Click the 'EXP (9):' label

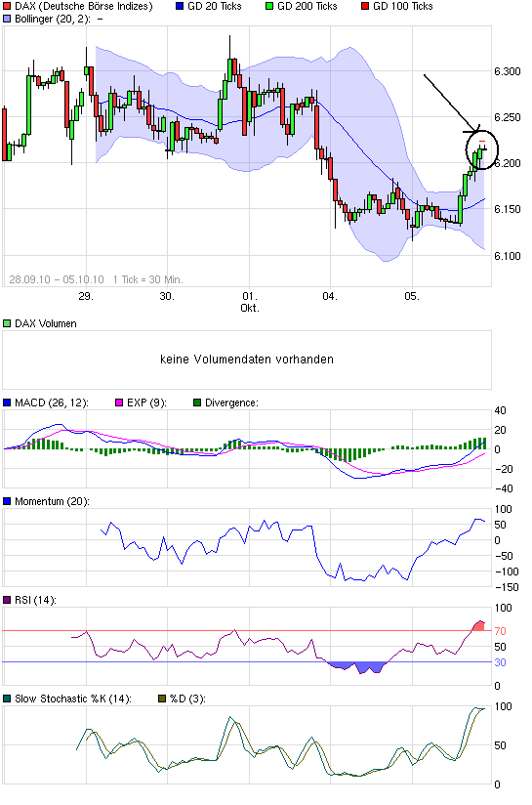click(x=146, y=403)
